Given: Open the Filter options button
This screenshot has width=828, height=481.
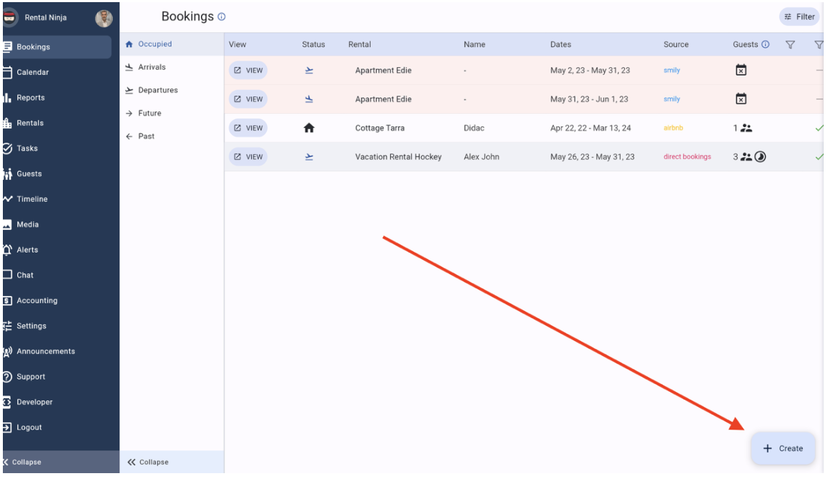Looking at the screenshot, I should 799,17.
